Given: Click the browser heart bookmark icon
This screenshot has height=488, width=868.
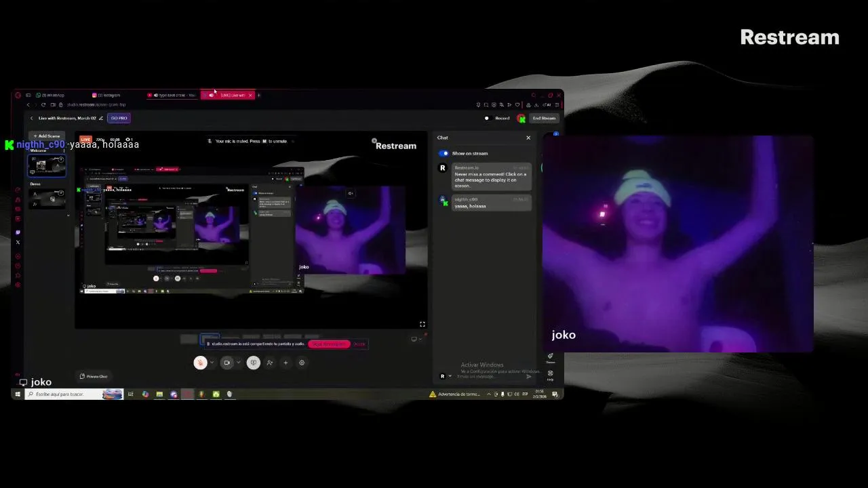Looking at the screenshot, I should (517, 104).
